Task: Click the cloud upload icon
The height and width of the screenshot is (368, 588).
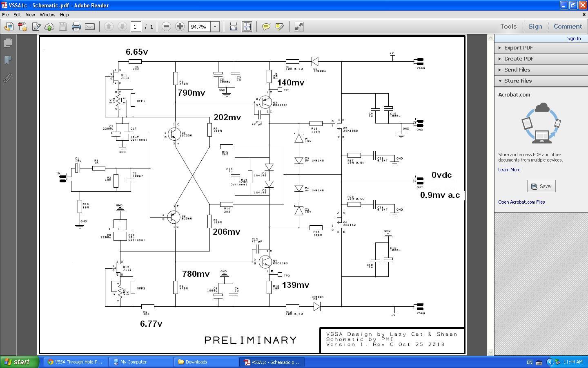Action: [49, 27]
